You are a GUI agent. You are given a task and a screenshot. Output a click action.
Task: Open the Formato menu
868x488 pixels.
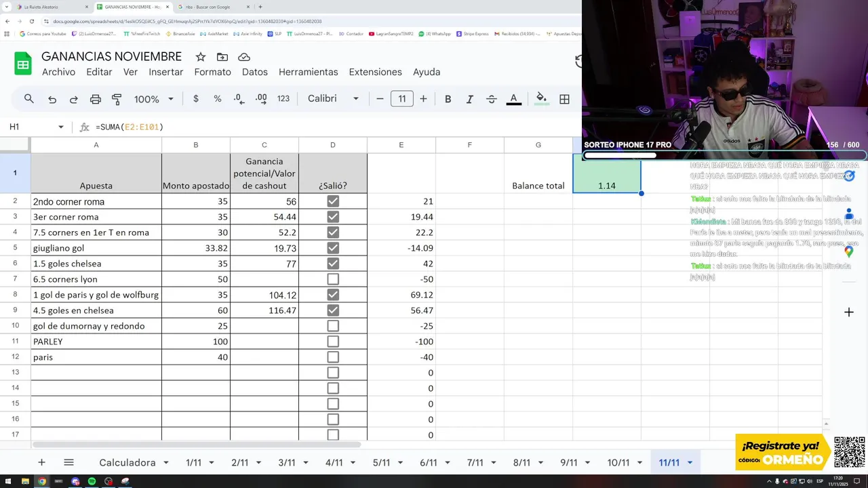coord(212,72)
